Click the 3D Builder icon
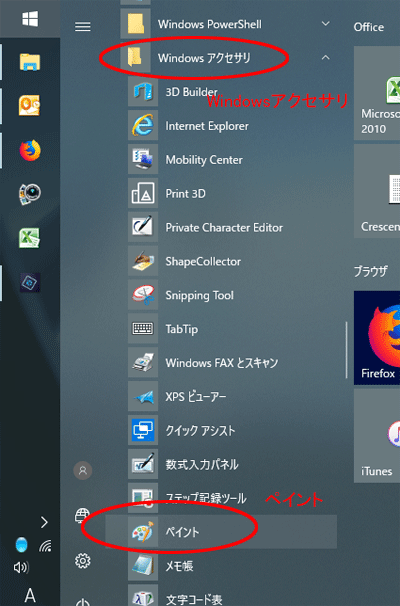 [x=143, y=92]
